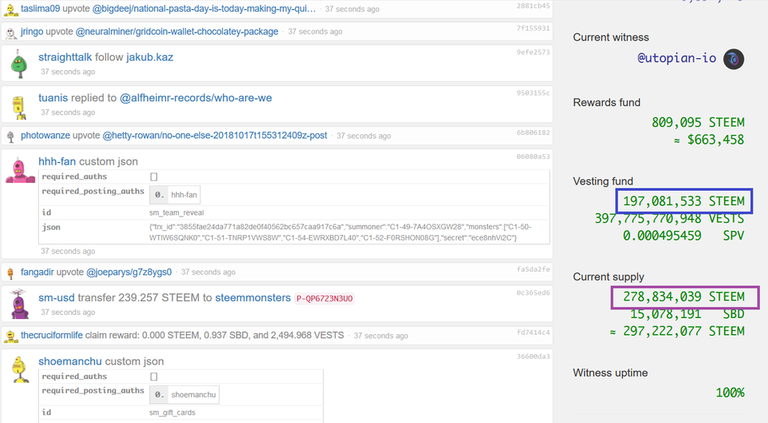Viewport: 768px width, 423px height.
Task: Click shoemanchu's yellow robot avatar
Action: tap(20, 370)
